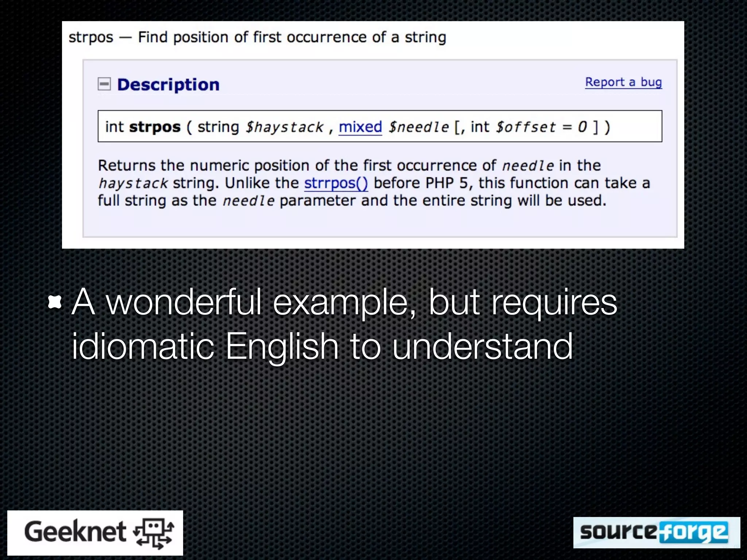Select the strpos title line text

tap(257, 37)
